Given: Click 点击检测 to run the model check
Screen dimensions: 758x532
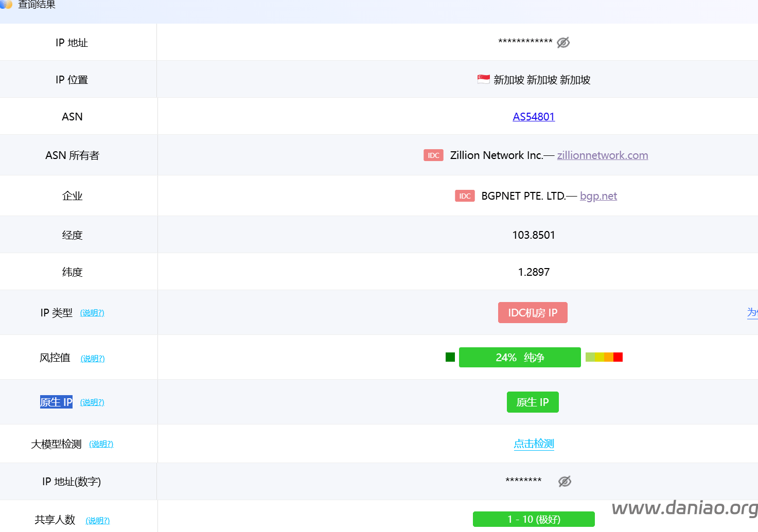Looking at the screenshot, I should click(x=534, y=444).
